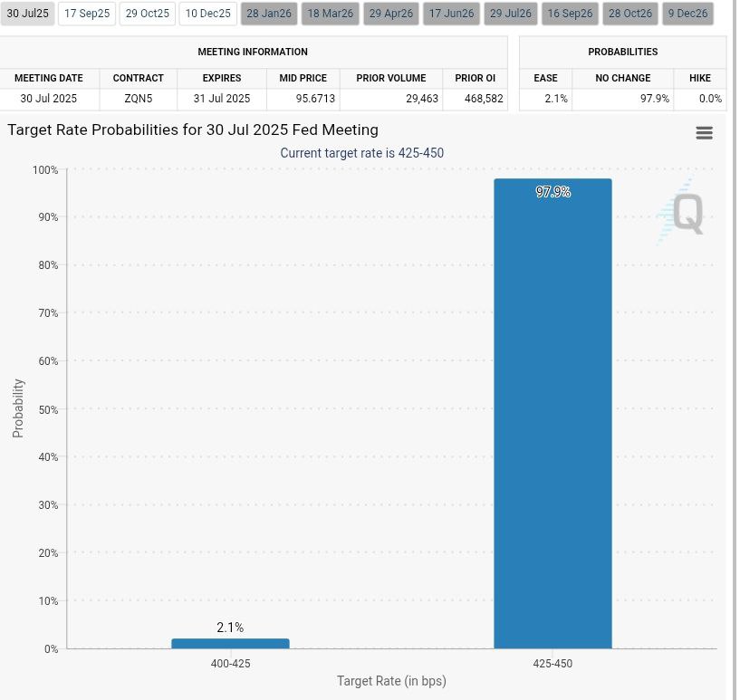
Task: Switch to the 17 Sep25 meeting tab
Action: pyautogui.click(x=87, y=14)
